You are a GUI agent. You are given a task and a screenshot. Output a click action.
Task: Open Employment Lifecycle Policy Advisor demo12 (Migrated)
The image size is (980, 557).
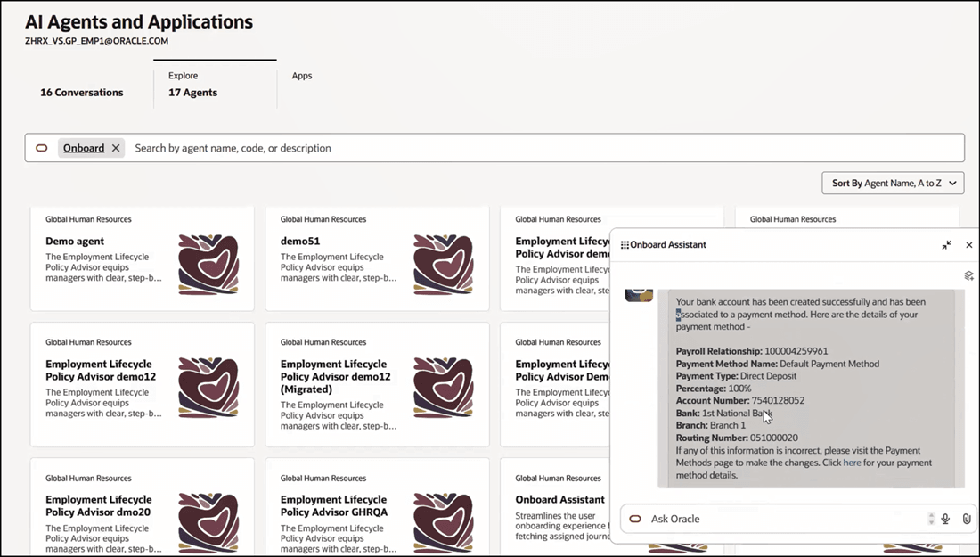point(378,384)
